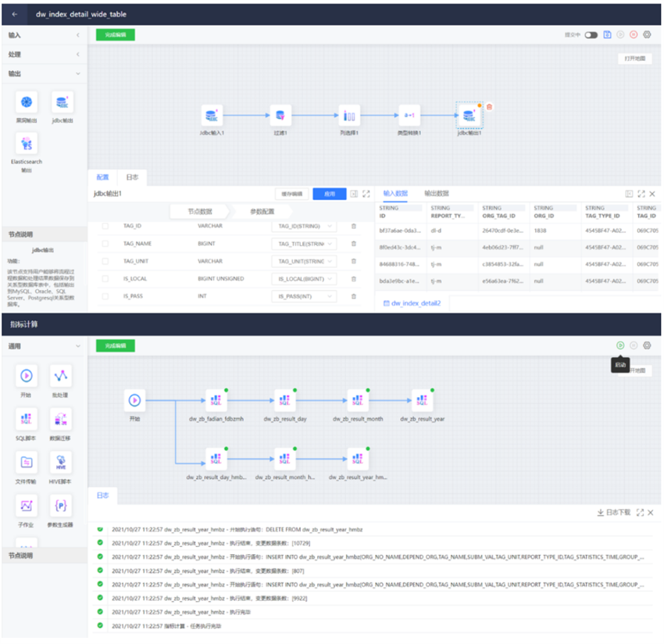Screen dimensions: 664x644
Task: Delete the selected jdbc输出1 node via trash icon
Action: (x=490, y=107)
